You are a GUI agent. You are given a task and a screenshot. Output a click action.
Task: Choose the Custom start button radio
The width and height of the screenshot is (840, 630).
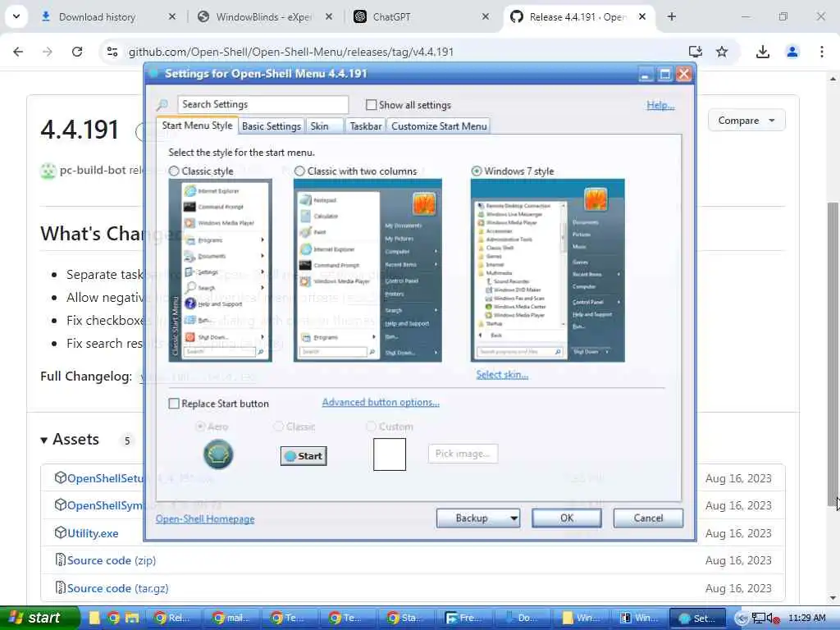click(372, 427)
